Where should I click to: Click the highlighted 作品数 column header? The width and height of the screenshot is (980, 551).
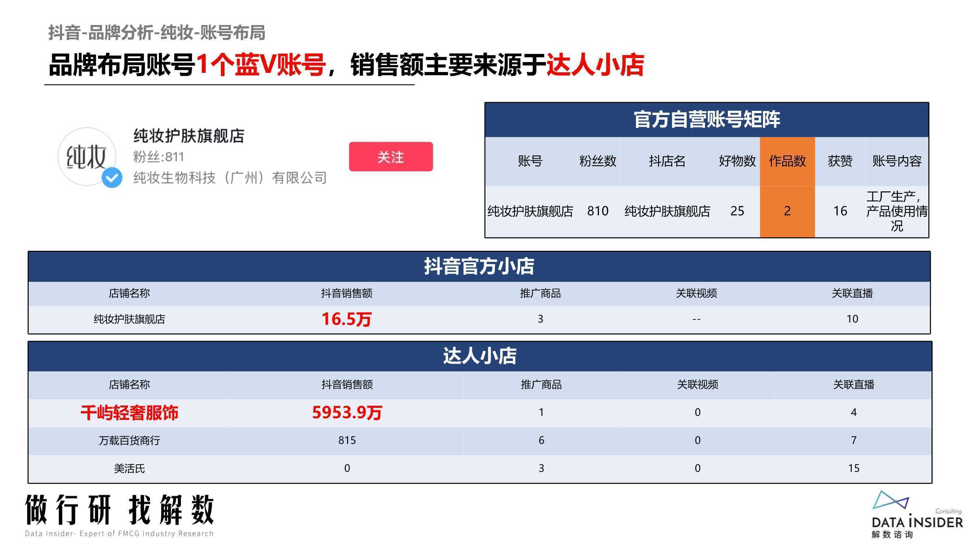click(x=787, y=161)
